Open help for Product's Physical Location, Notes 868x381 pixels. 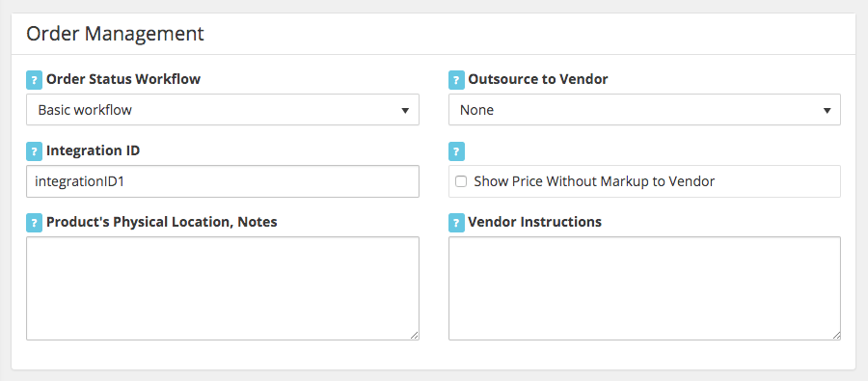click(34, 223)
